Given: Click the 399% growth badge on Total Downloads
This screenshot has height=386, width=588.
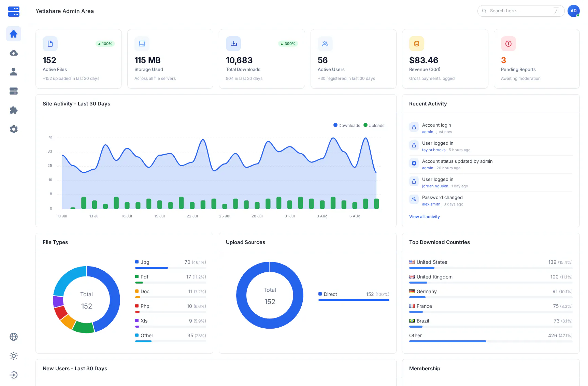Looking at the screenshot, I should [x=288, y=44].
